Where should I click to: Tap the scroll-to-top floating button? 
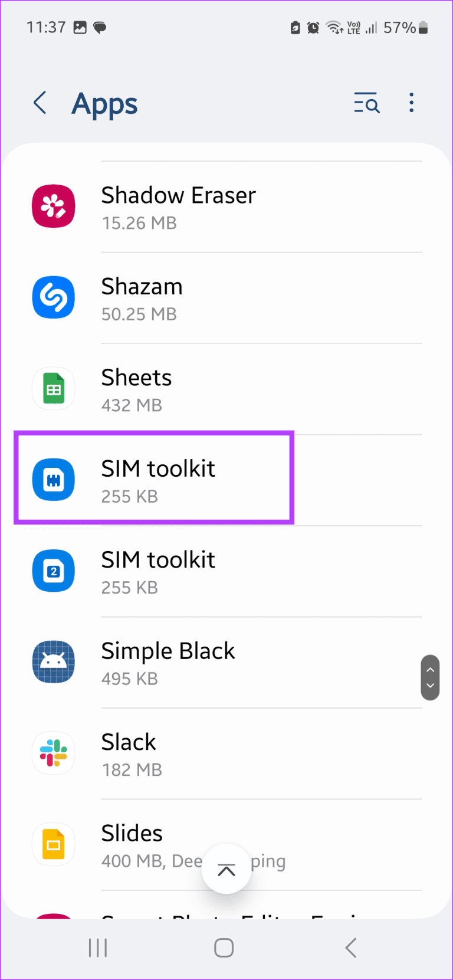[x=226, y=868]
